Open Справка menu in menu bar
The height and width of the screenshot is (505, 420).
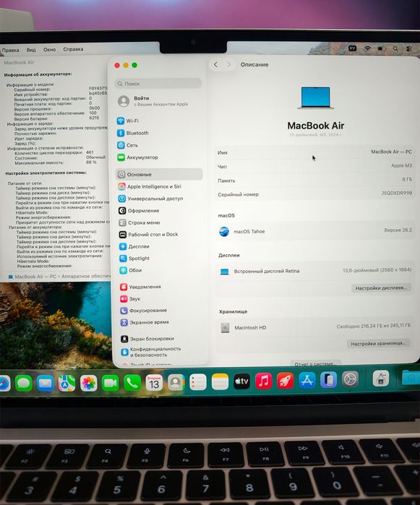click(73, 49)
